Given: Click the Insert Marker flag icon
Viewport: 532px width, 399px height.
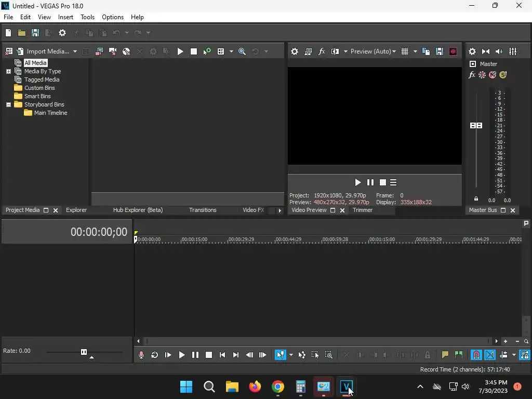Looking at the screenshot, I should point(445,355).
